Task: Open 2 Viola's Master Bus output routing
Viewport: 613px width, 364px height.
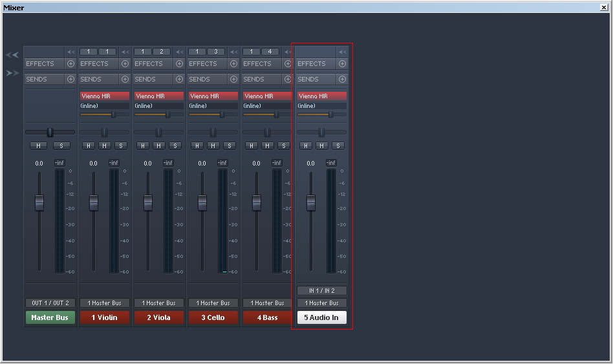Action: (158, 303)
